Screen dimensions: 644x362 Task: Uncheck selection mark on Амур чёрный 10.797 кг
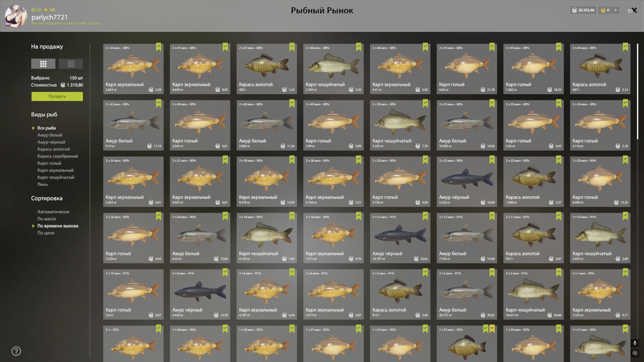pyautogui.click(x=425, y=216)
